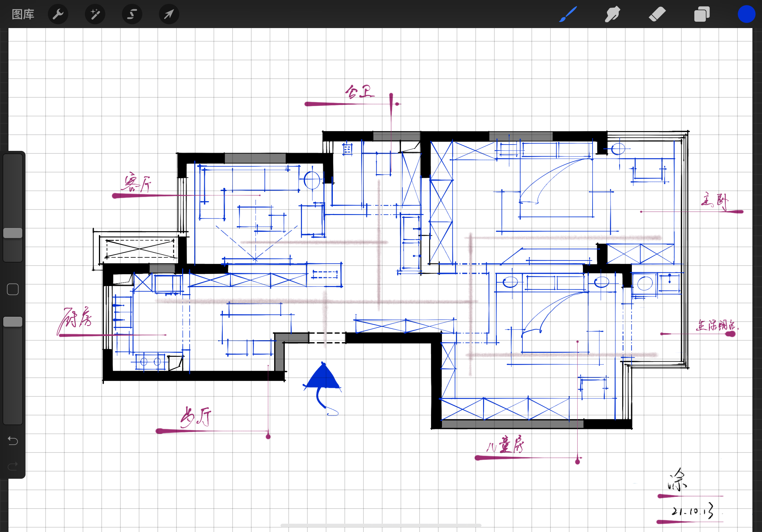Click the brush size slider handle

(x=13, y=233)
